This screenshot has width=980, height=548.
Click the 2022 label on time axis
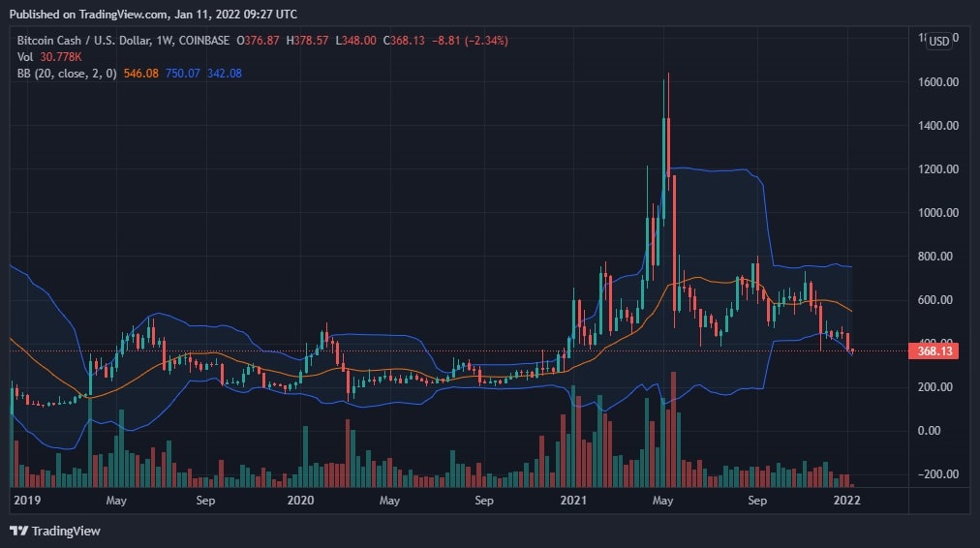[x=847, y=501]
